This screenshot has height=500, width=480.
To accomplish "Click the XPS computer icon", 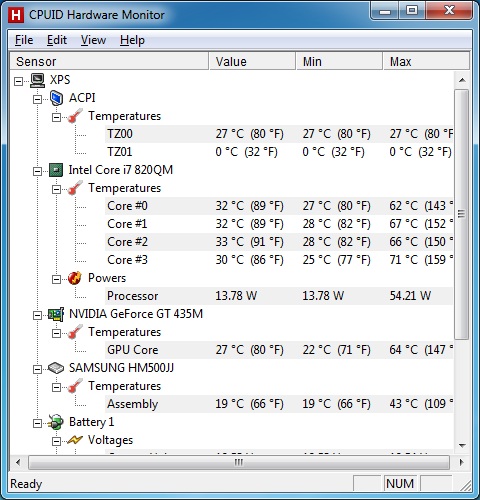I will tap(37, 80).
